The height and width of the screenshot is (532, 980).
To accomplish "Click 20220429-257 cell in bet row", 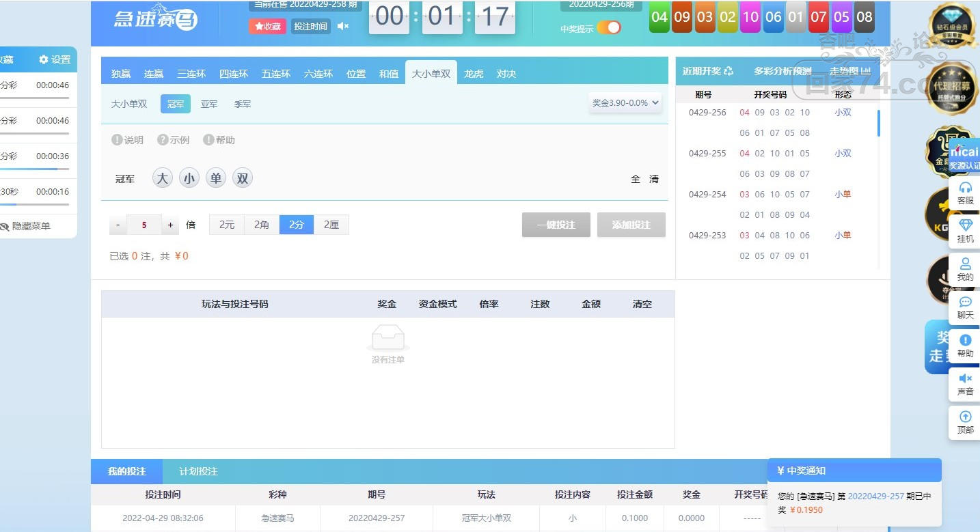I will point(377,518).
